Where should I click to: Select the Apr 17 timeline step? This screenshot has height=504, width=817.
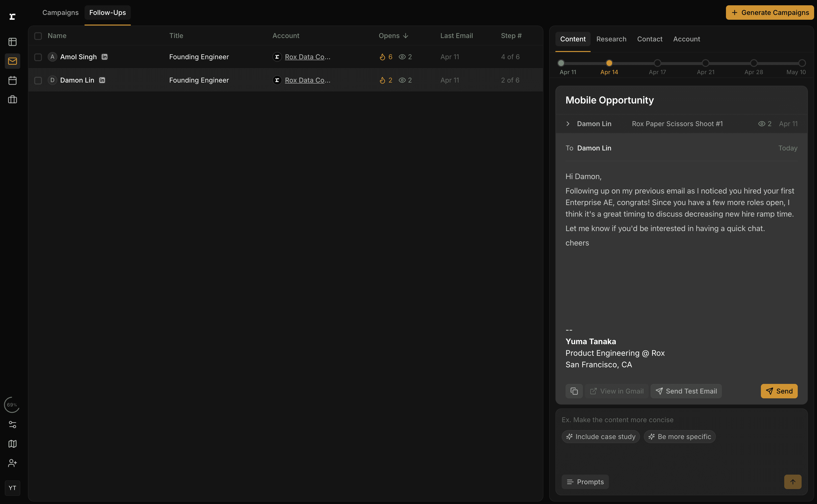click(x=657, y=63)
